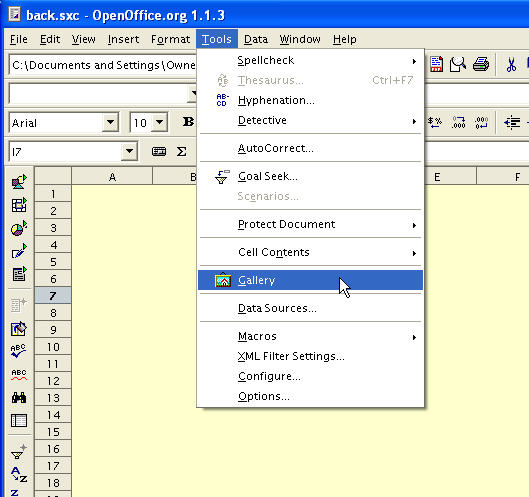
Task: Expand the cell reference I7 dropdown
Action: [x=129, y=151]
